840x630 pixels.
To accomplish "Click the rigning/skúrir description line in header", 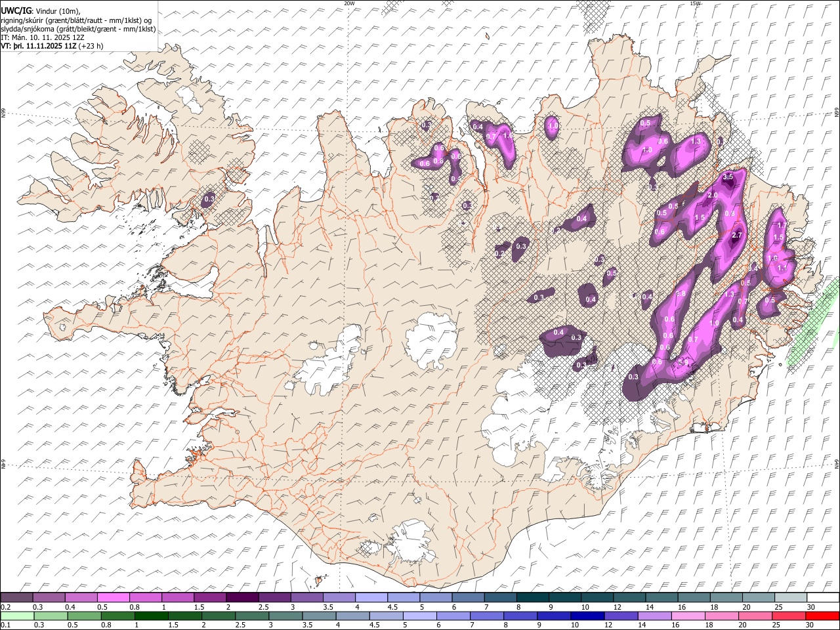I will [76, 20].
